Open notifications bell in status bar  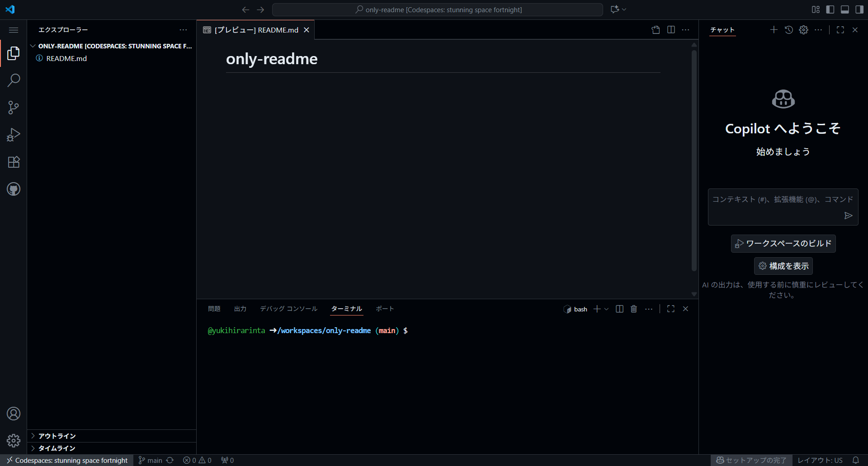coord(856,460)
